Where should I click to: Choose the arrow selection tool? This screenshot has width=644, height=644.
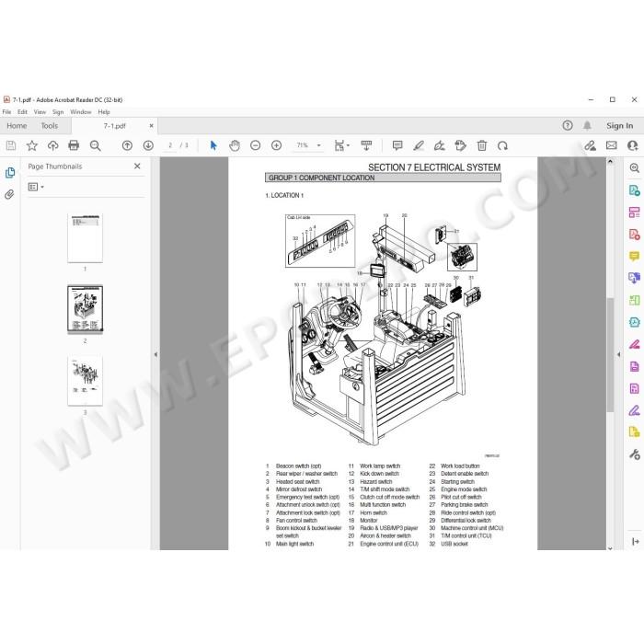[x=213, y=145]
